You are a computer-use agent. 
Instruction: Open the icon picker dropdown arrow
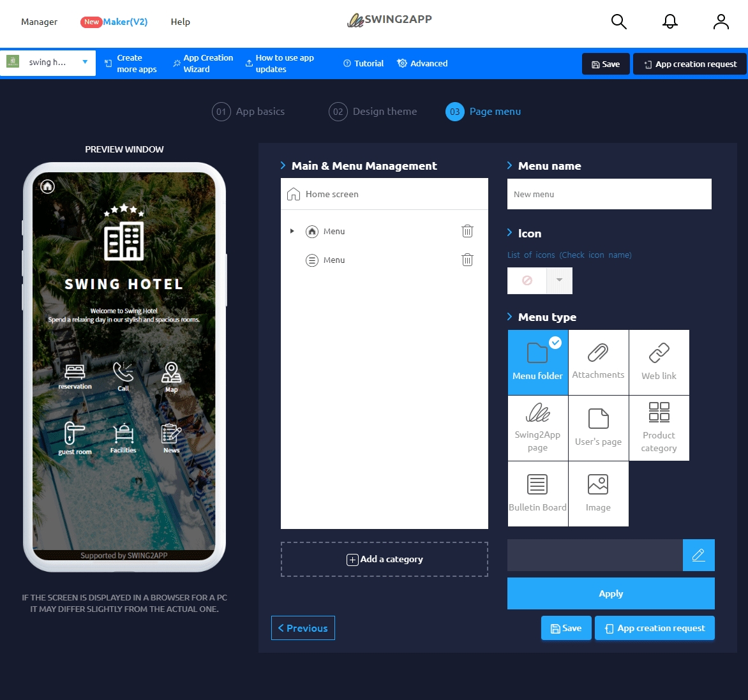(559, 280)
